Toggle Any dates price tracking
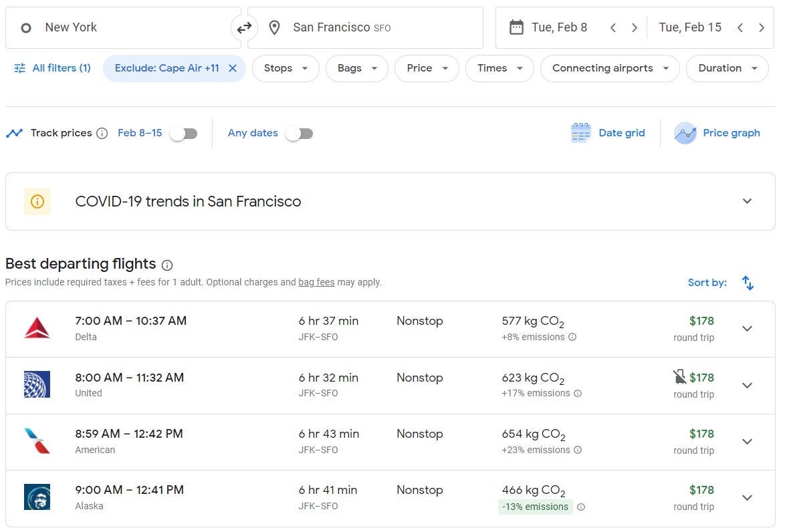This screenshot has width=789, height=532. click(x=299, y=133)
